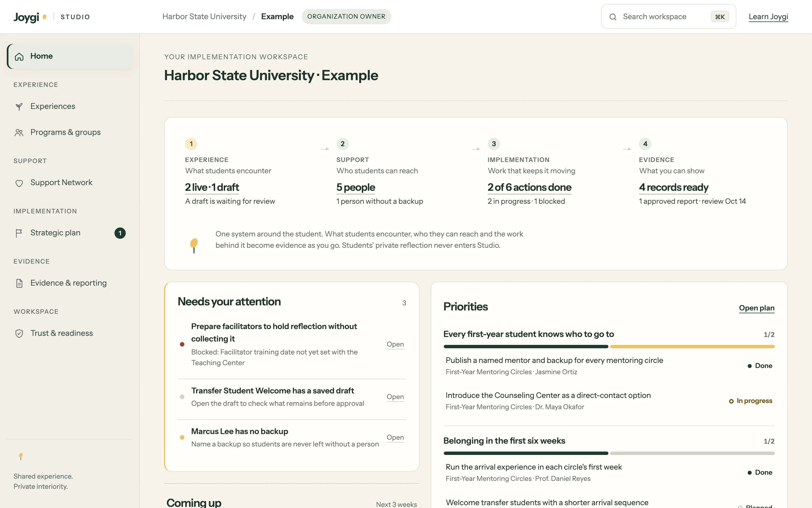The height and width of the screenshot is (508, 812).
Task: Open the facilitators reflection attention item
Action: coord(395,344)
